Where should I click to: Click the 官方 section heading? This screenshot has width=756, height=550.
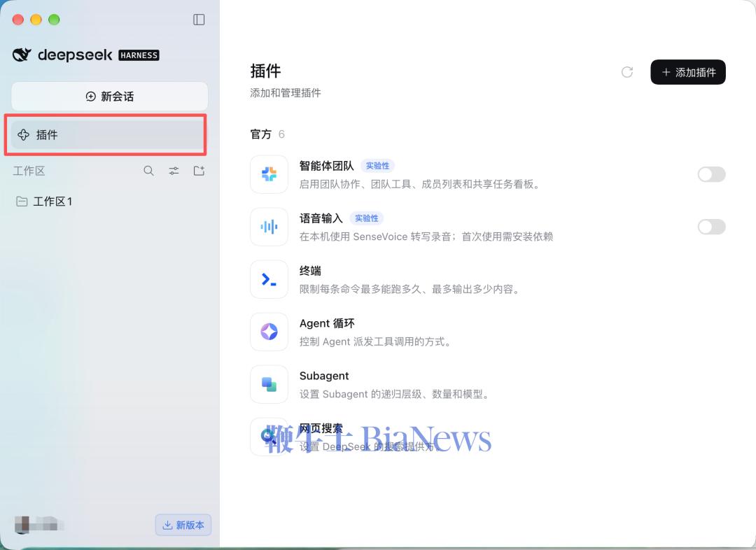261,134
